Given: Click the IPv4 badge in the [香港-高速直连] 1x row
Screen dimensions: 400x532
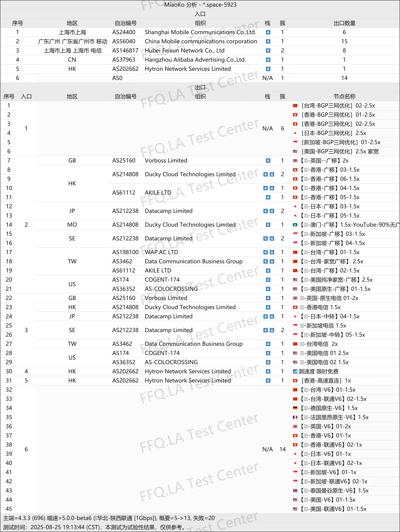Looking at the screenshot, I should pos(268,380).
